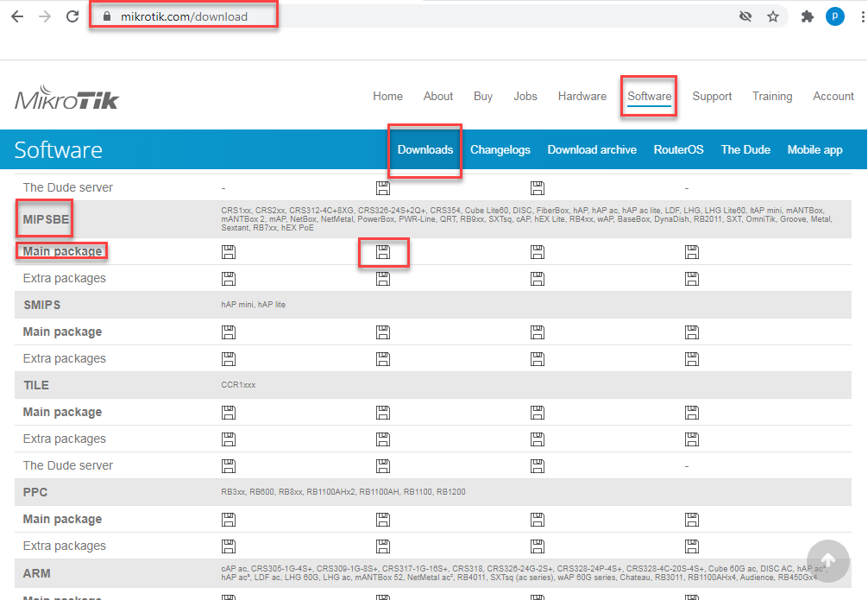Click first disk icon in PPC Main package row
This screenshot has width=868, height=600.
(x=229, y=520)
